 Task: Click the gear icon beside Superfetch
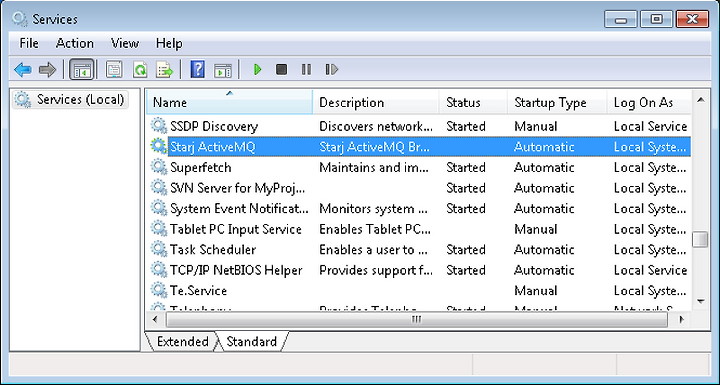click(x=159, y=167)
